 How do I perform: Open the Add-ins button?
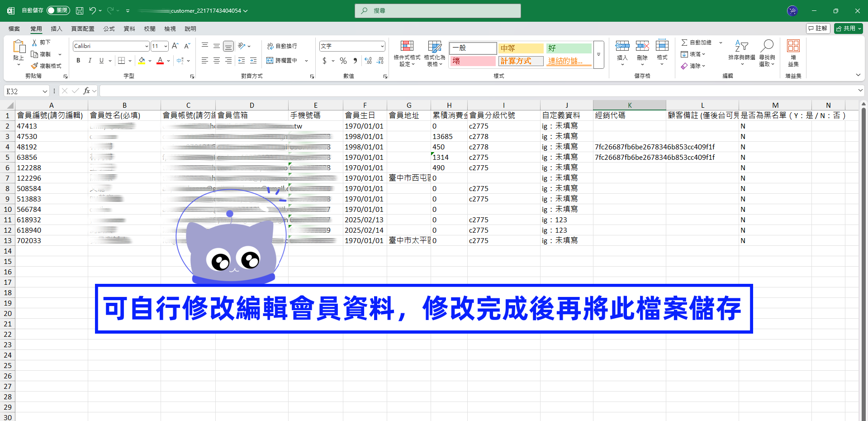coord(793,53)
